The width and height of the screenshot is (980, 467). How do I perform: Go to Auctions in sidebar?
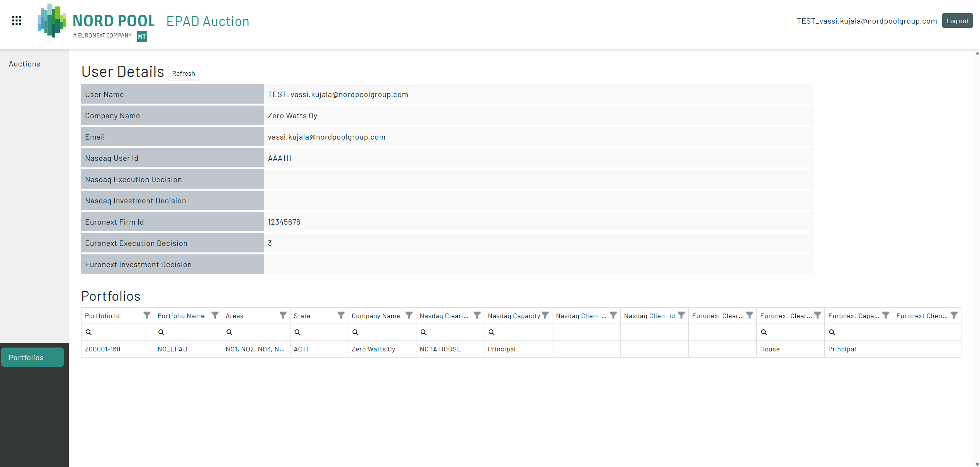click(x=25, y=64)
